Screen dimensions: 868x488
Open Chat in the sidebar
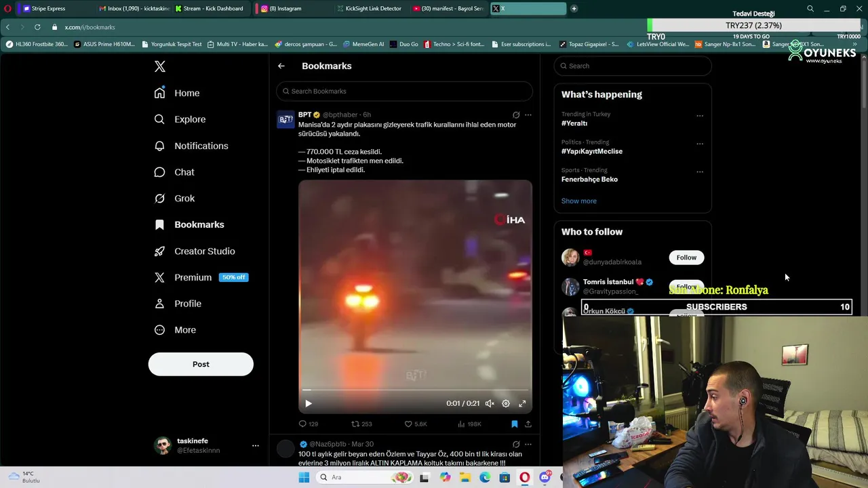click(x=174, y=172)
